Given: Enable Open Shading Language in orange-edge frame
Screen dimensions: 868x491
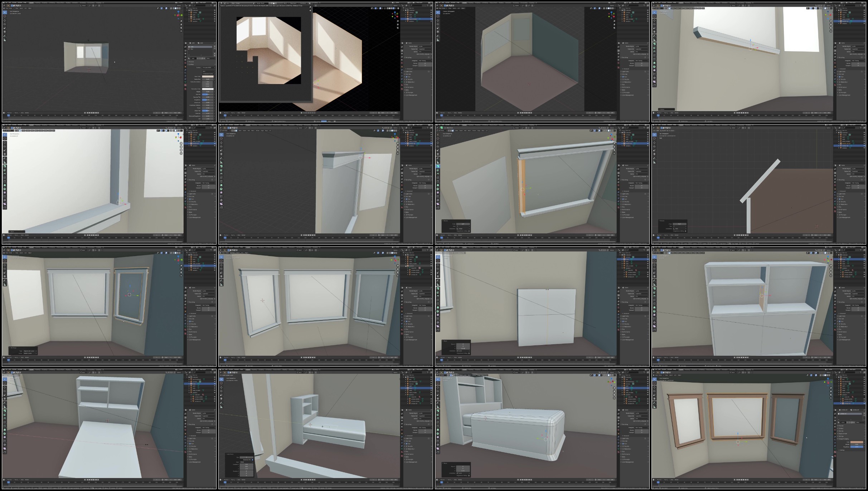Looking at the screenshot, I should pyautogui.click(x=648, y=177).
